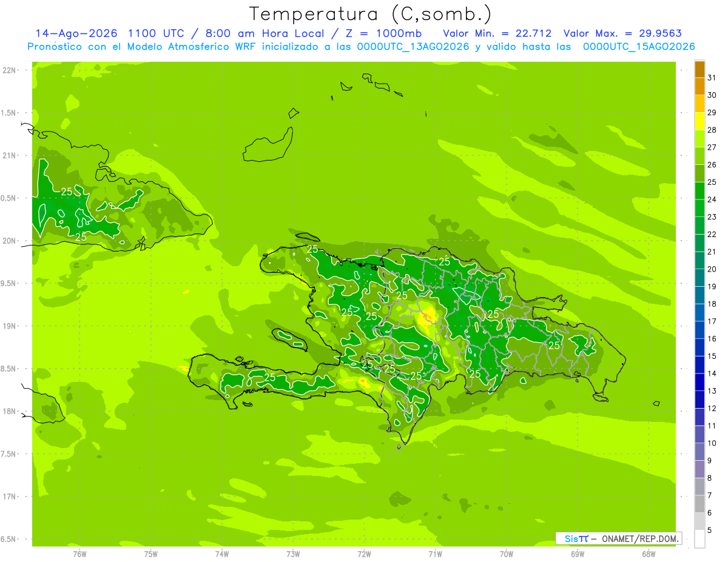Click the '31' color scale label
728x562 pixels.
coord(712,78)
